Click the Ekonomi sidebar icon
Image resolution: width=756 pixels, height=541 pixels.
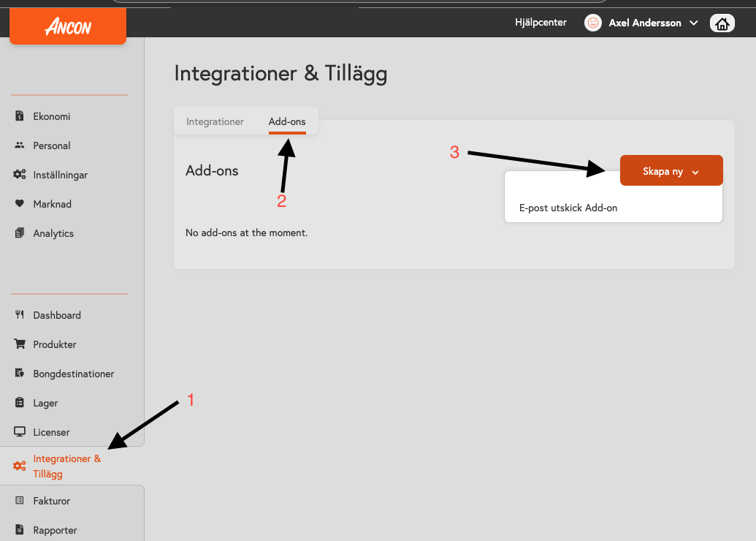pyautogui.click(x=20, y=116)
